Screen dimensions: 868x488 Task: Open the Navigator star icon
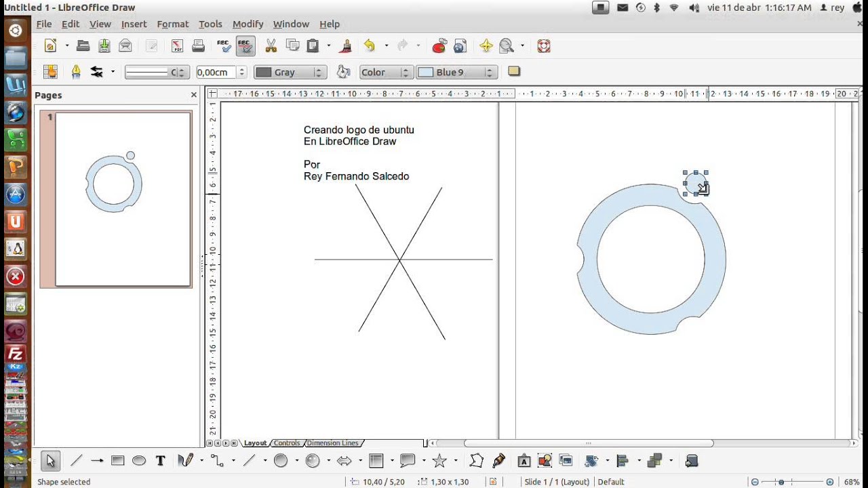[x=486, y=46]
